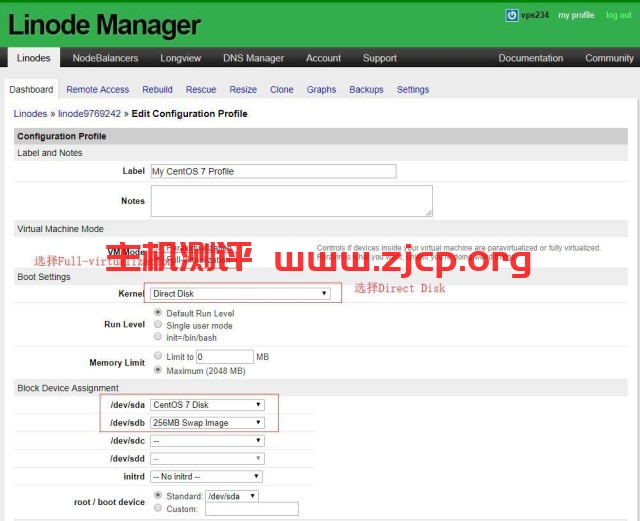Select Single user mode radio button

[x=158, y=325]
